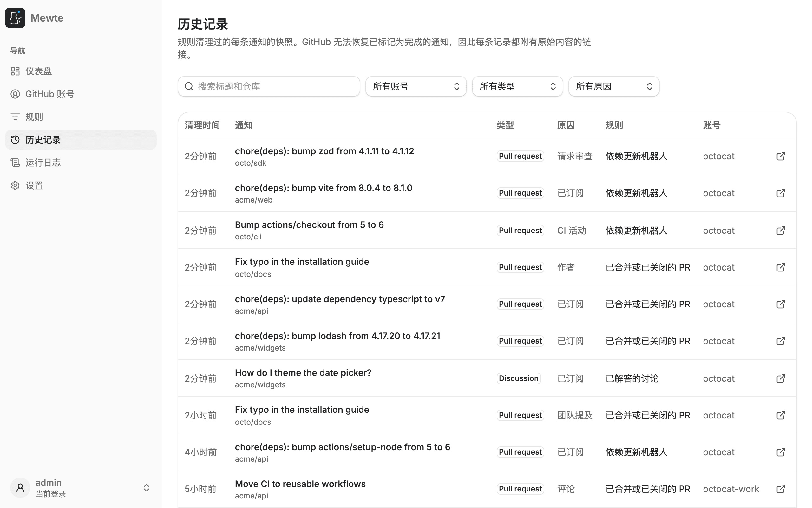
Task: Click the 运行日志 log icon
Action: coord(15,163)
